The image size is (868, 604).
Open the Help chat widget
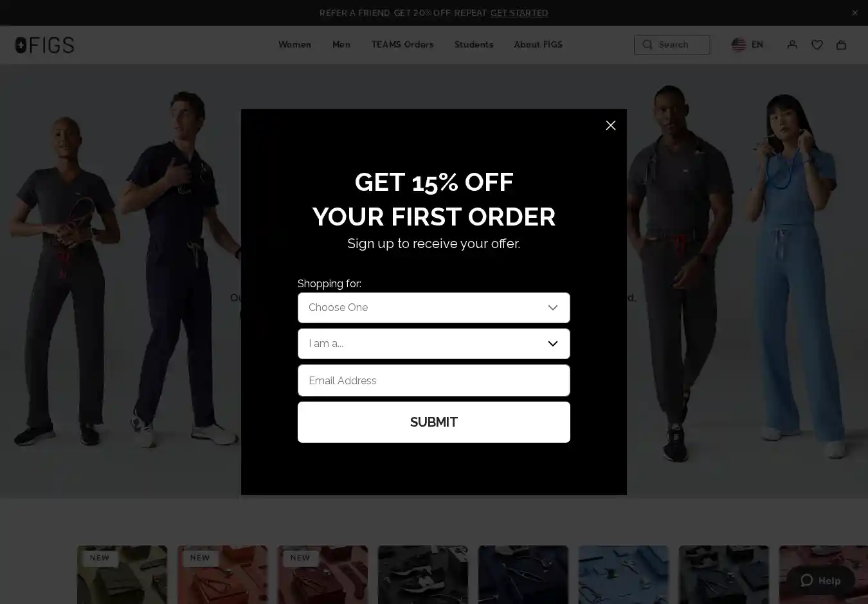coord(820,580)
